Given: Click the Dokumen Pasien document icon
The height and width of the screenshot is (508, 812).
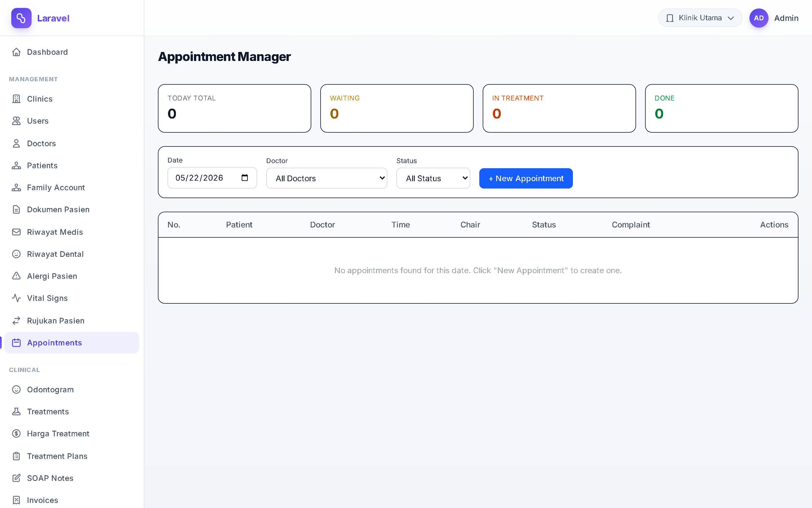Looking at the screenshot, I should [x=16, y=210].
